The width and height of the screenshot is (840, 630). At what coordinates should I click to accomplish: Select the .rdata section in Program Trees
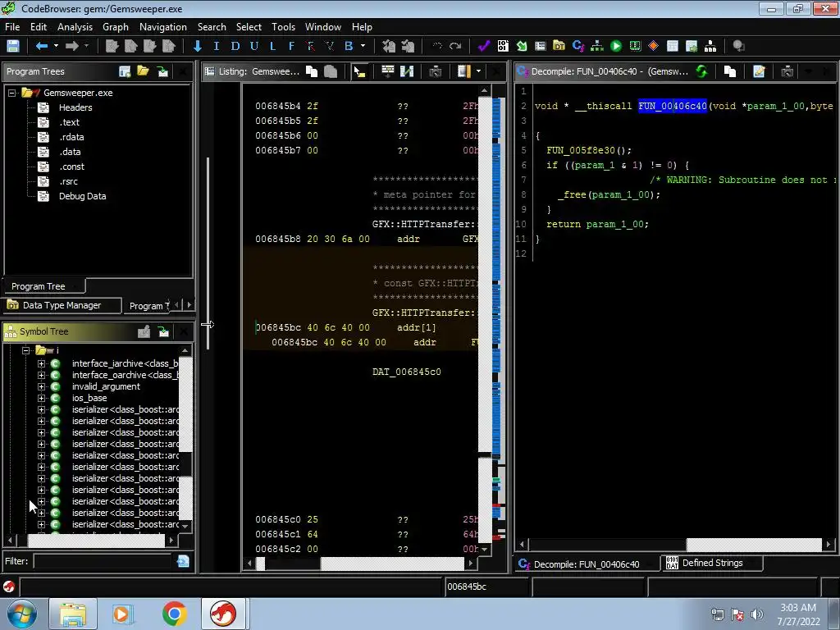click(x=71, y=137)
